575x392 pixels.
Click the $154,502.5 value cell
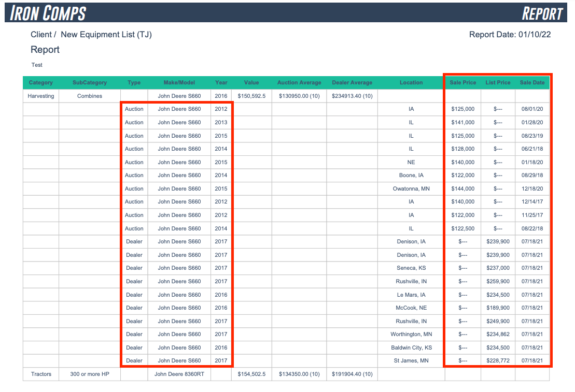(x=251, y=374)
